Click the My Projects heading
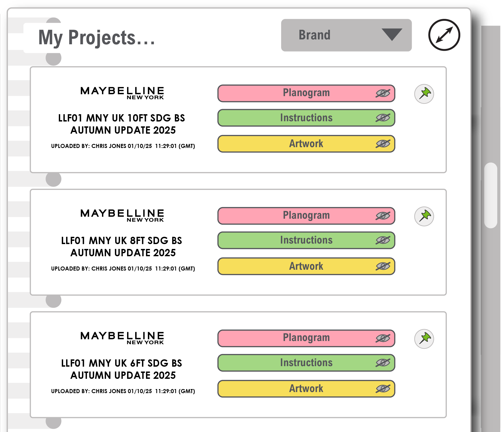The height and width of the screenshot is (432, 504). tap(97, 38)
